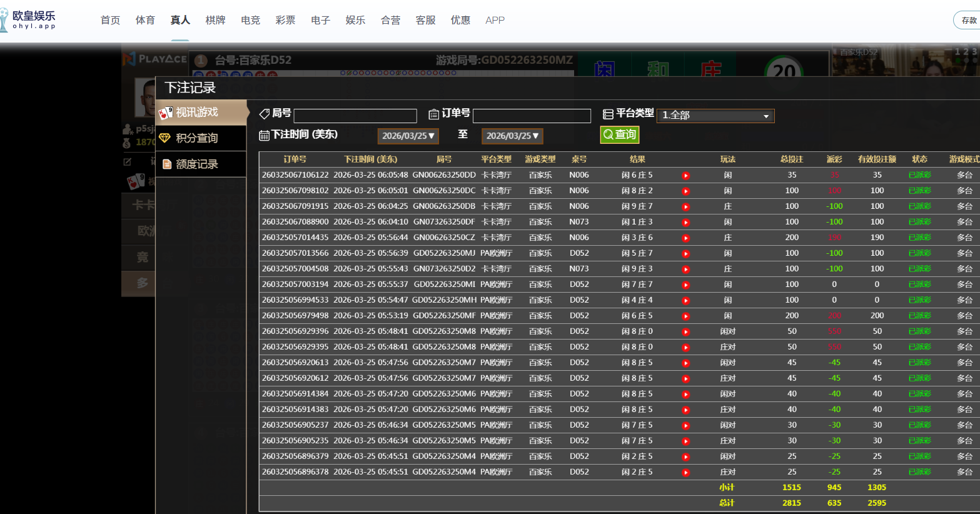The width and height of the screenshot is (980, 514).
Task: Open the end date picker after 至
Action: point(512,136)
